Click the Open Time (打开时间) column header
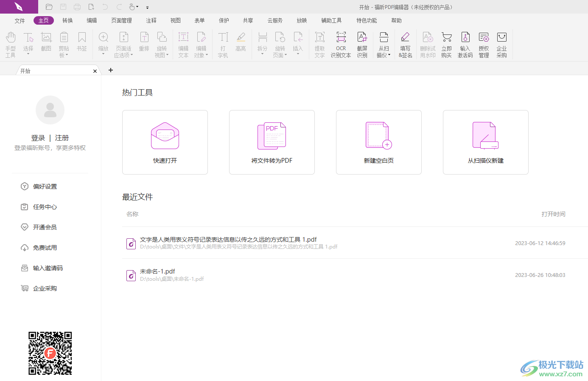Screen dimensions: 588x381 click(553, 214)
